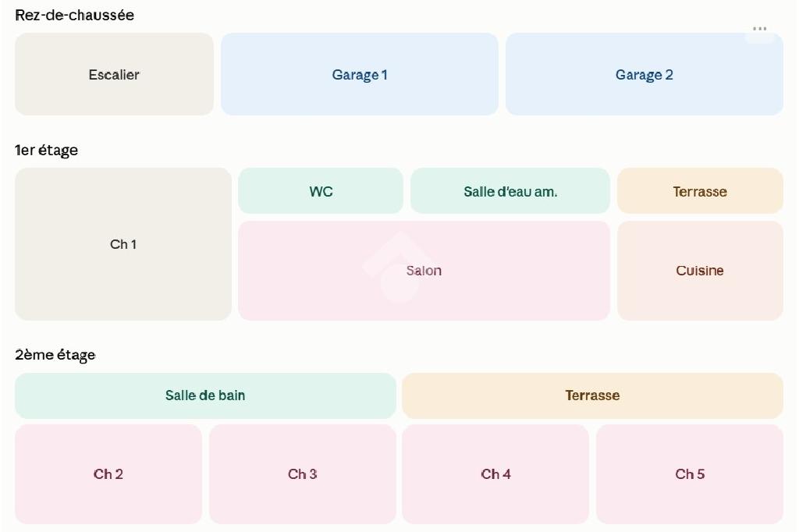Open the three-dots options menu

[759, 29]
